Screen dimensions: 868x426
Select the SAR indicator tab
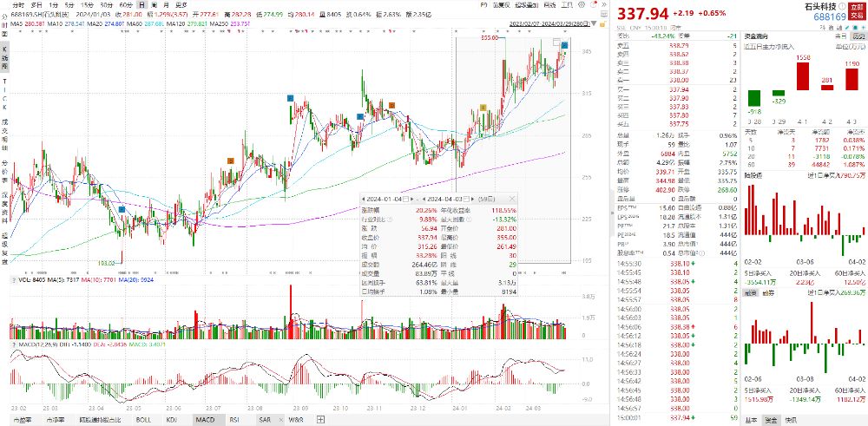(x=265, y=420)
